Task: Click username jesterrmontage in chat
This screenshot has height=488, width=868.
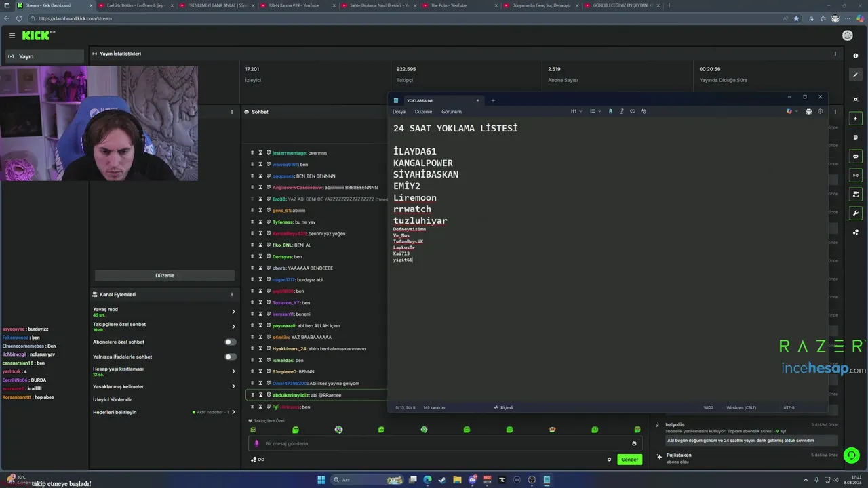Action: 290,152
